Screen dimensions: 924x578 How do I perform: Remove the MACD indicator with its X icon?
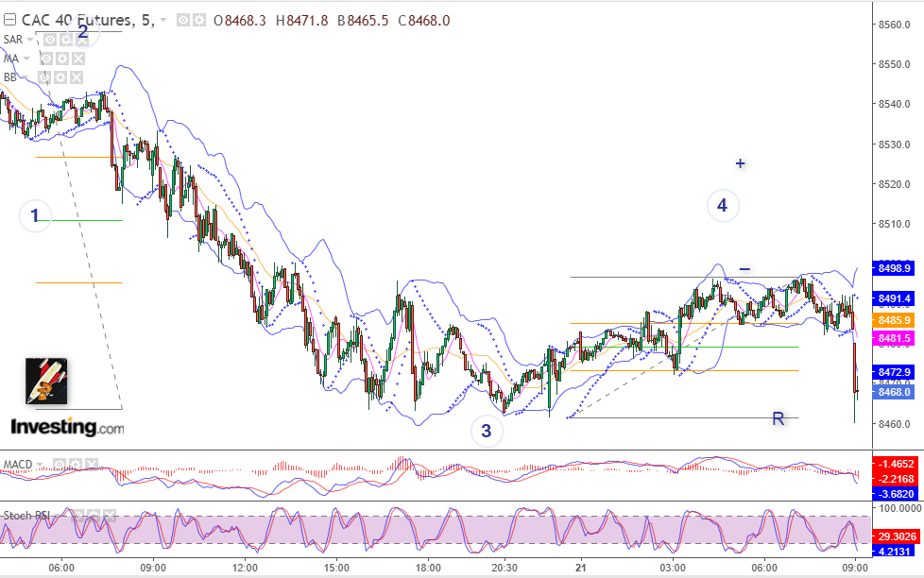[92, 465]
